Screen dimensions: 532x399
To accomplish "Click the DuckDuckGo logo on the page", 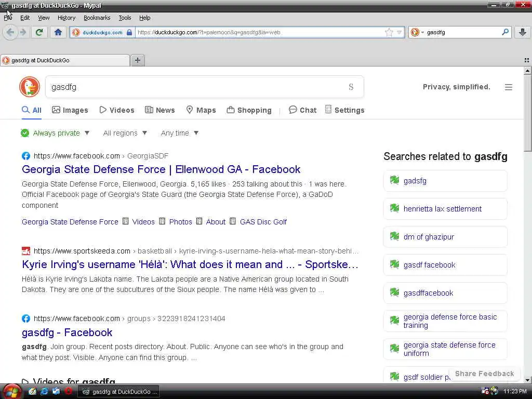I will (x=30, y=87).
